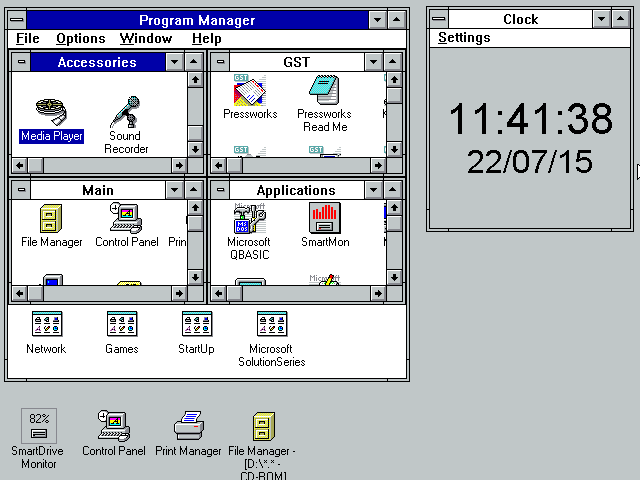Select the Sound Recorder icon
Viewport: 640px width, 480px height.
126,112
